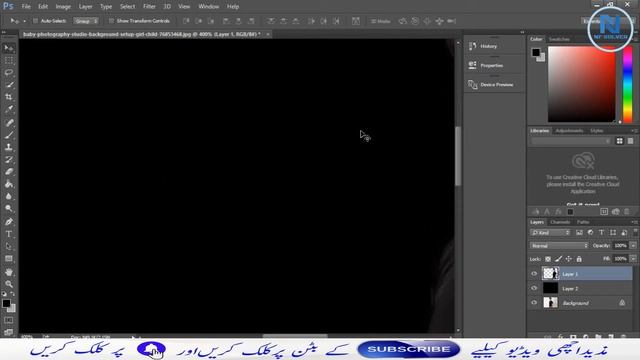Image resolution: width=640 pixels, height=360 pixels.
Task: Select the Move tool
Action: point(9,48)
